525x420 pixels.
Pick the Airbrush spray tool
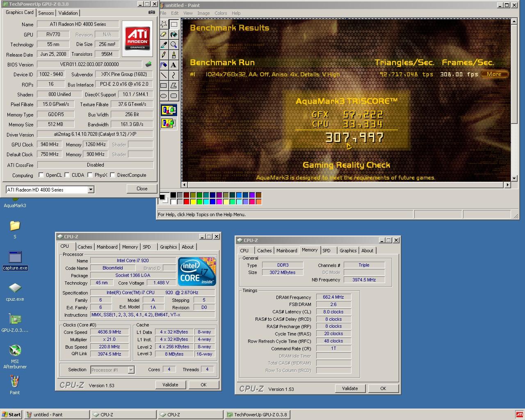[x=164, y=65]
